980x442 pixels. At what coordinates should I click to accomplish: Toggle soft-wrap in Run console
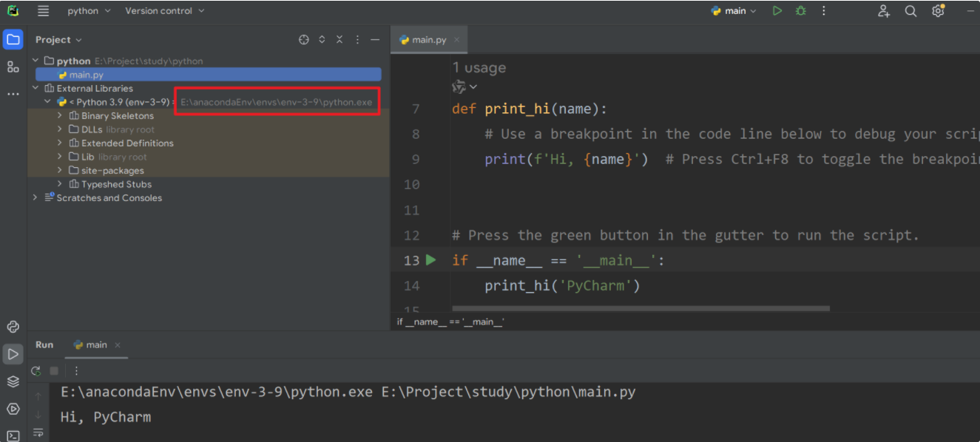(x=38, y=432)
